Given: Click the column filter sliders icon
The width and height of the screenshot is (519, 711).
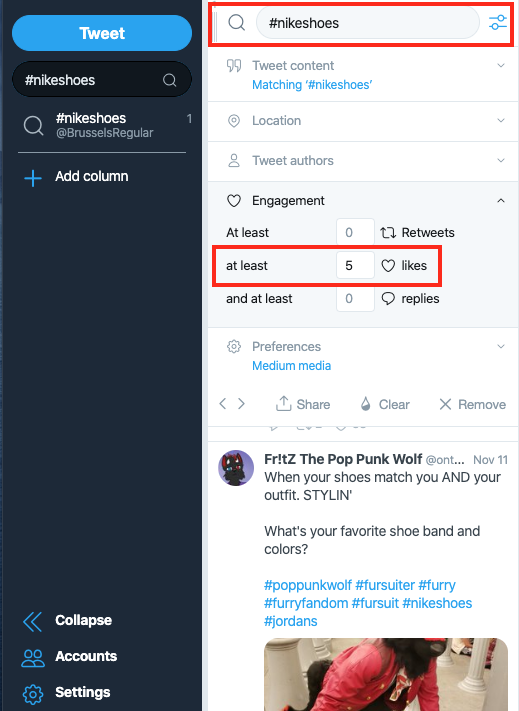Looking at the screenshot, I should [x=498, y=23].
